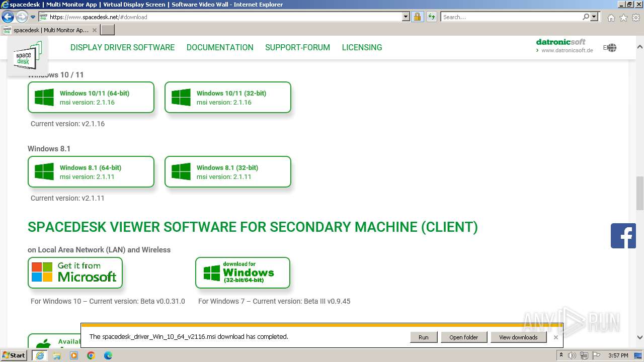
Task: Click 'For Windows 7 – Current version' text
Action: 274,301
